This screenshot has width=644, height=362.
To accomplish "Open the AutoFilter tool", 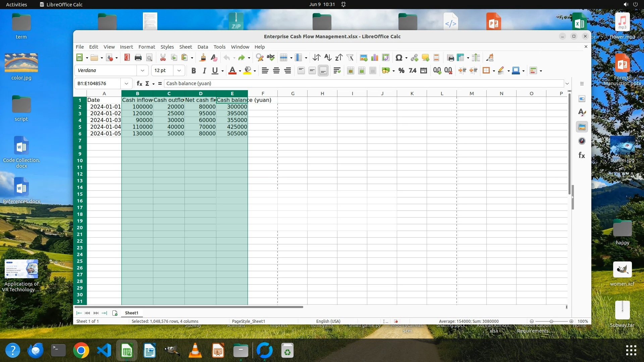I will click(350, 58).
